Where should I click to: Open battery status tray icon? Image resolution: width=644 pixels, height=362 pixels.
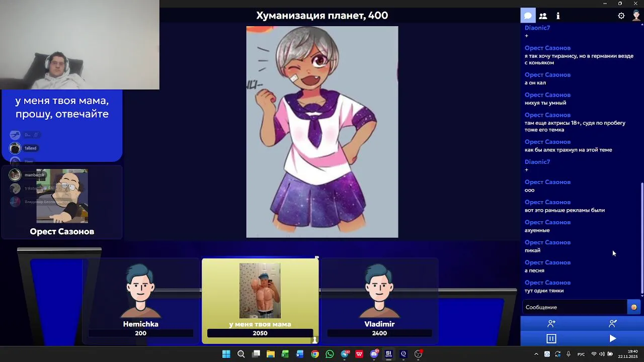(610, 354)
